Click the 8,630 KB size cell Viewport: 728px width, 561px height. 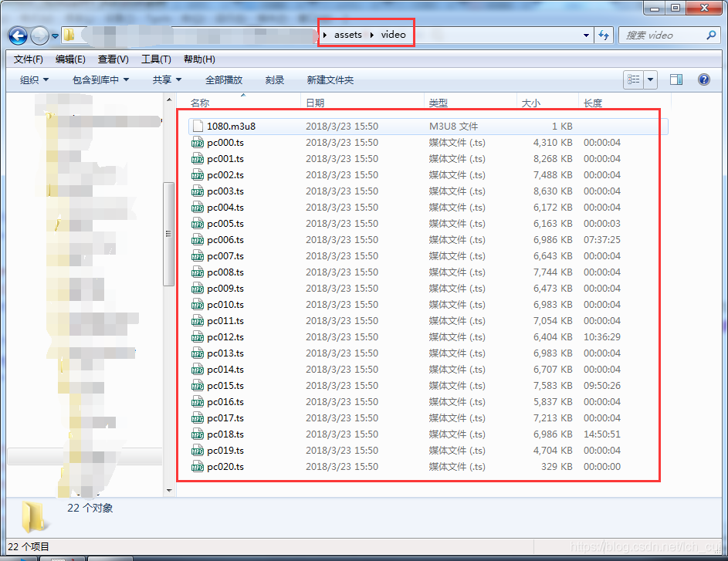point(553,191)
